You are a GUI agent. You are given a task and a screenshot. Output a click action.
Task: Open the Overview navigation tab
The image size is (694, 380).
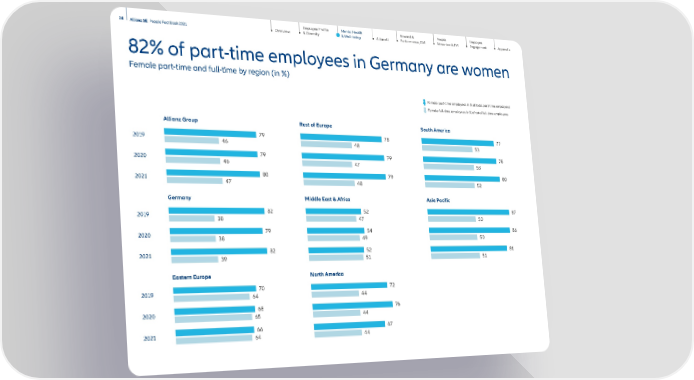pos(282,31)
